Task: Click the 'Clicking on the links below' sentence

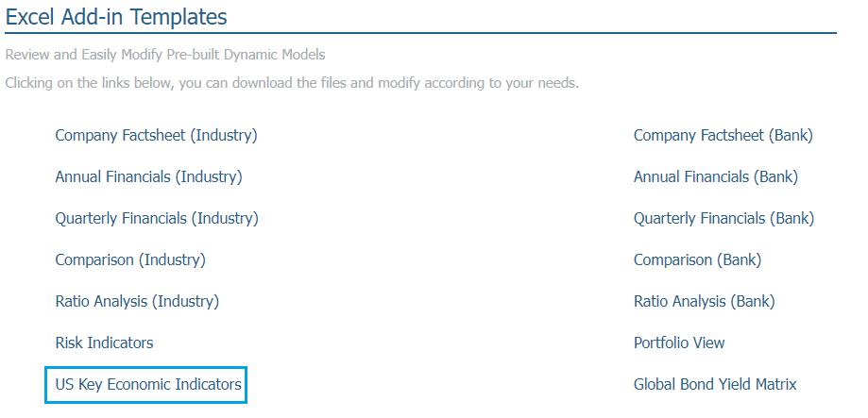Action: (x=292, y=84)
